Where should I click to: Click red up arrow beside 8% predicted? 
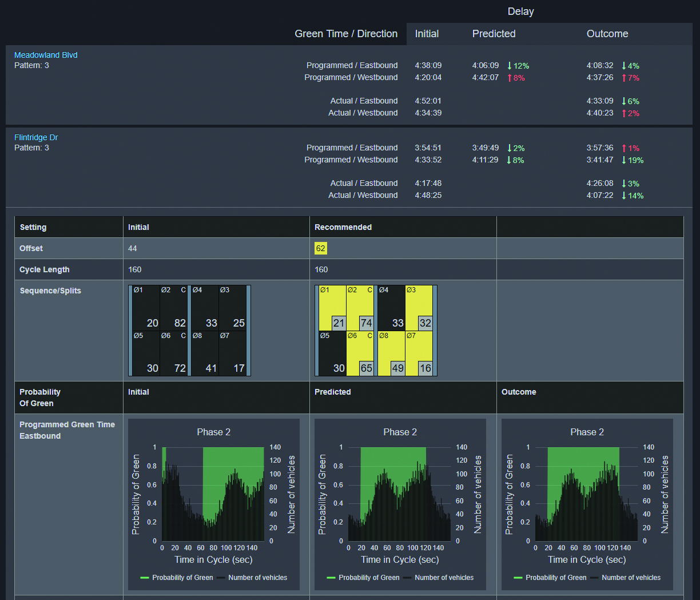click(x=509, y=78)
